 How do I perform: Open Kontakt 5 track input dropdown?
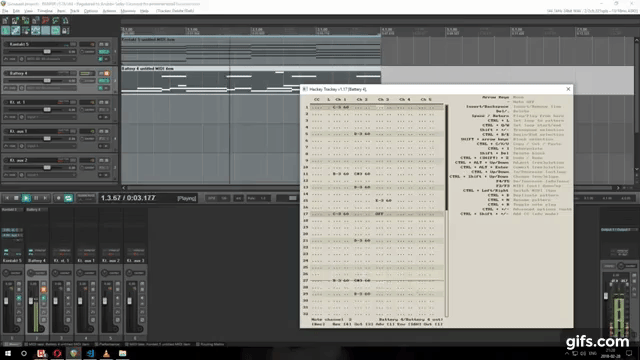coord(51,59)
